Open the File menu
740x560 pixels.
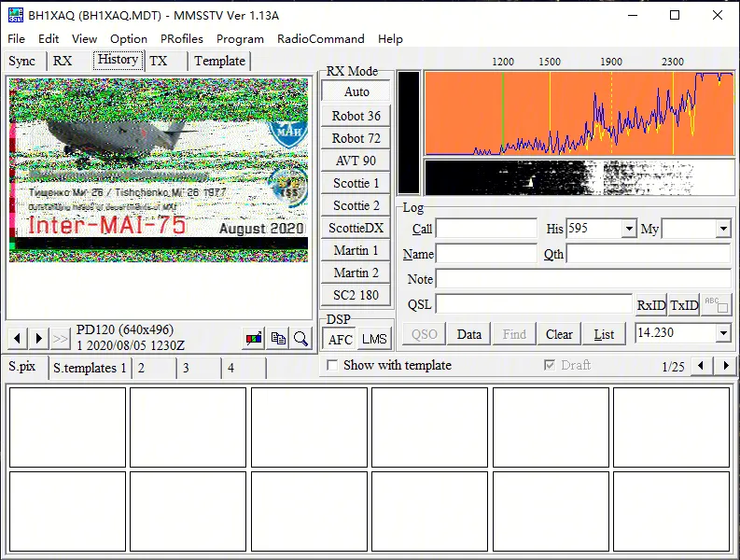(16, 38)
